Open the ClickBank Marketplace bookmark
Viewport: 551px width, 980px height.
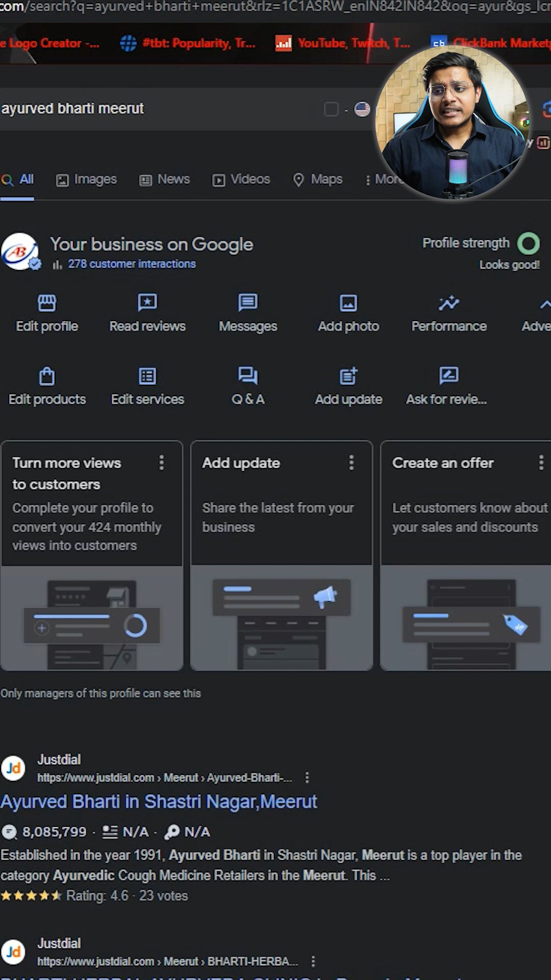(490, 43)
